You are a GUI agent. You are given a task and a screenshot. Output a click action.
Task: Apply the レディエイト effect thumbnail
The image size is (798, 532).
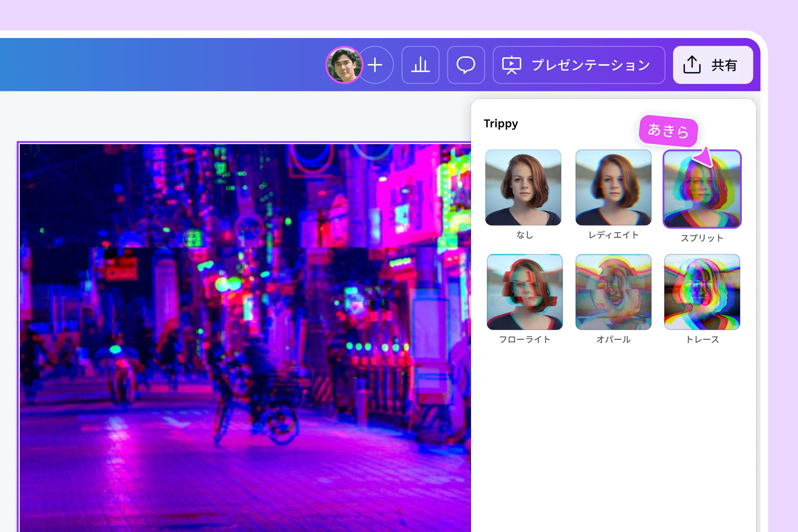[613, 188]
